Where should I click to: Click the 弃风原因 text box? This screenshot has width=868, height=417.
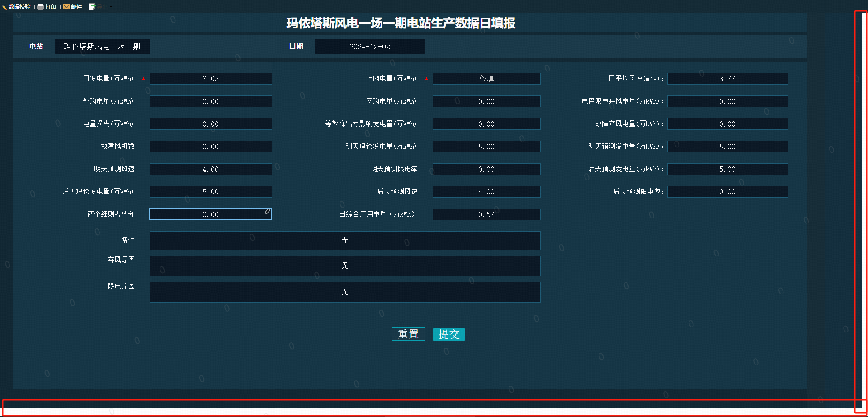click(x=345, y=266)
